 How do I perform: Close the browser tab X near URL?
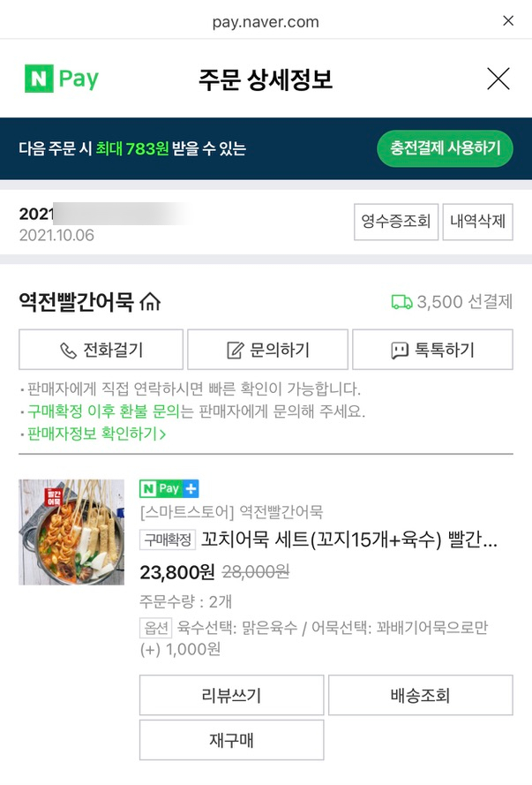508,20
